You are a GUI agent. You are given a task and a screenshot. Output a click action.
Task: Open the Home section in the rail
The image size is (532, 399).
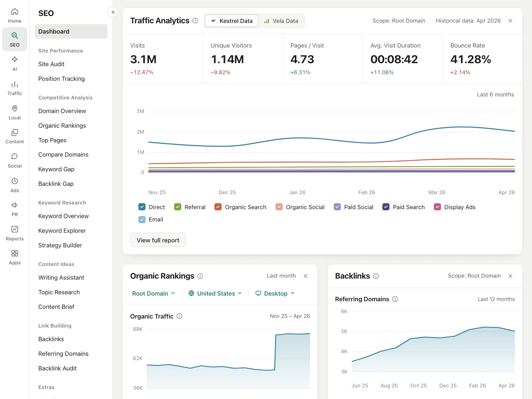15,16
